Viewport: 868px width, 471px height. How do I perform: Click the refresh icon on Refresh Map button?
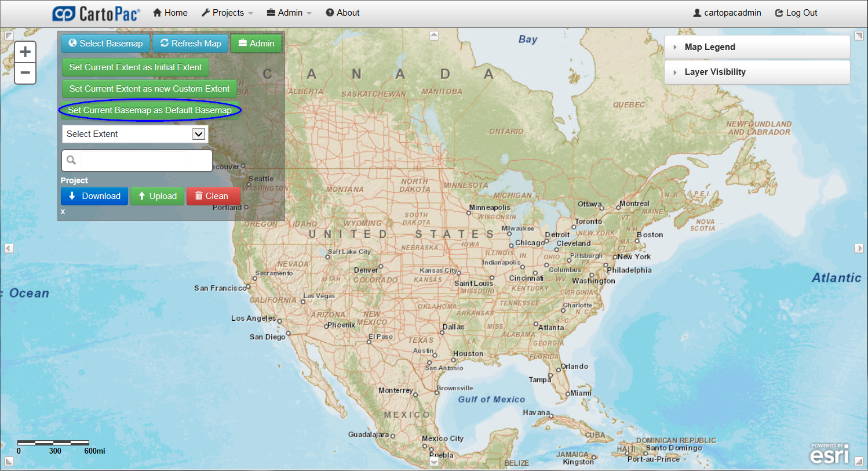pyautogui.click(x=165, y=43)
